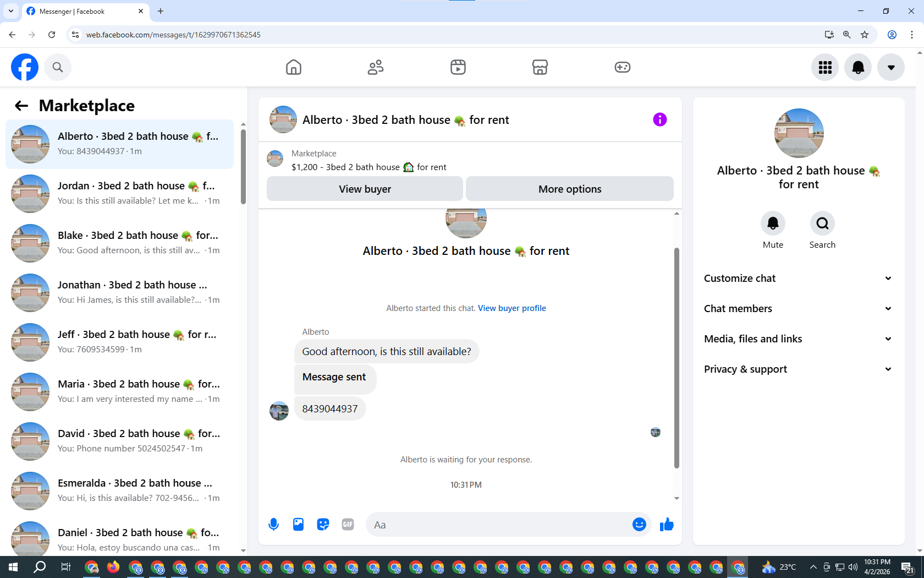
Task: Go back with the browser back arrow
Action: pos(12,35)
